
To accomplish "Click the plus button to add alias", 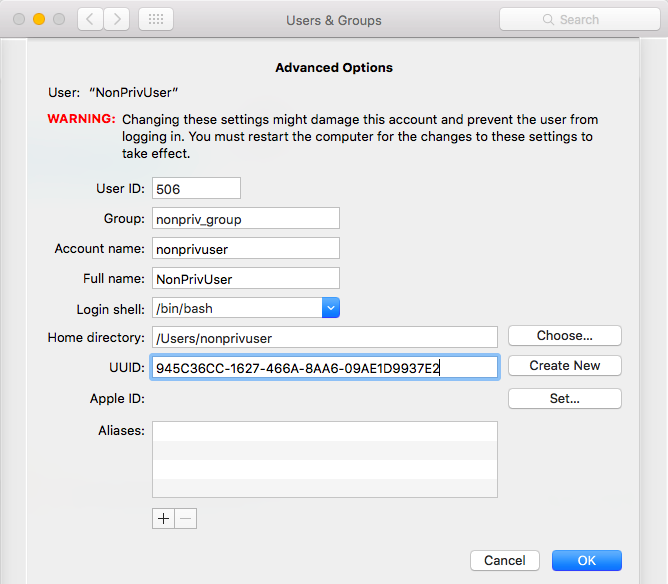I will (163, 518).
